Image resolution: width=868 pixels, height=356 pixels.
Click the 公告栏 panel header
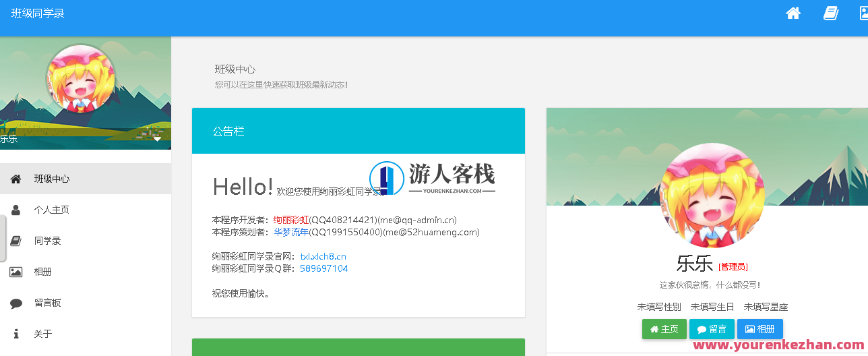point(359,131)
